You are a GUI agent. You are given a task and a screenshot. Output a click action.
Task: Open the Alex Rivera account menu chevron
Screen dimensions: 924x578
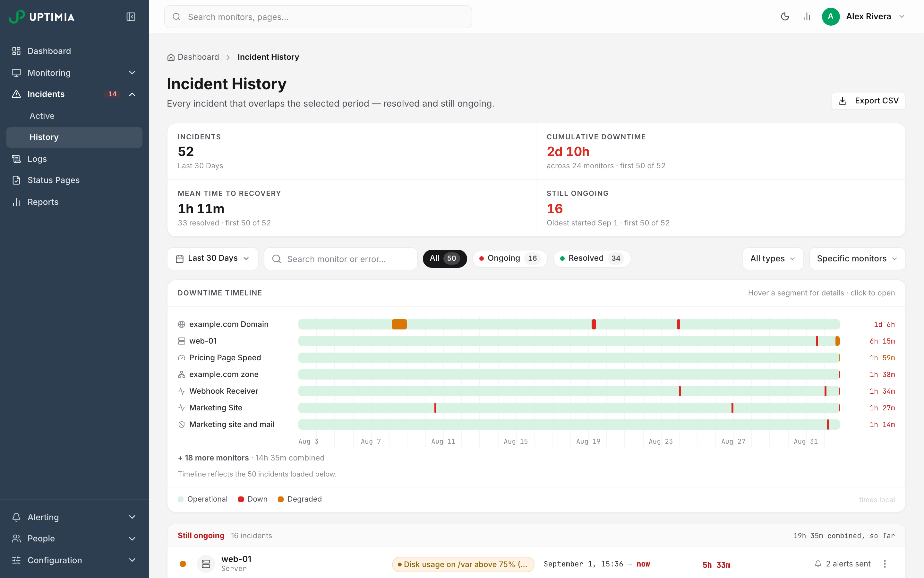tap(902, 16)
